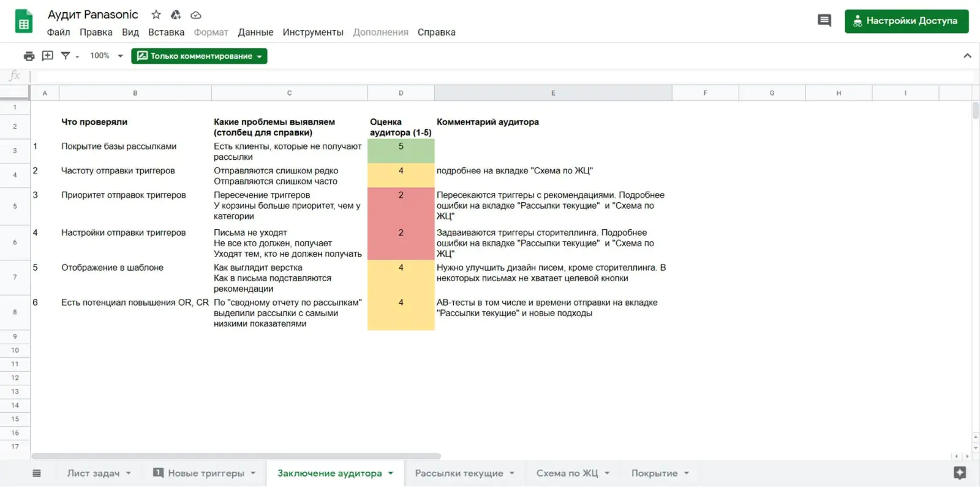Click header Комментарий аудитора
This screenshot has height=487, width=980.
pyautogui.click(x=488, y=122)
